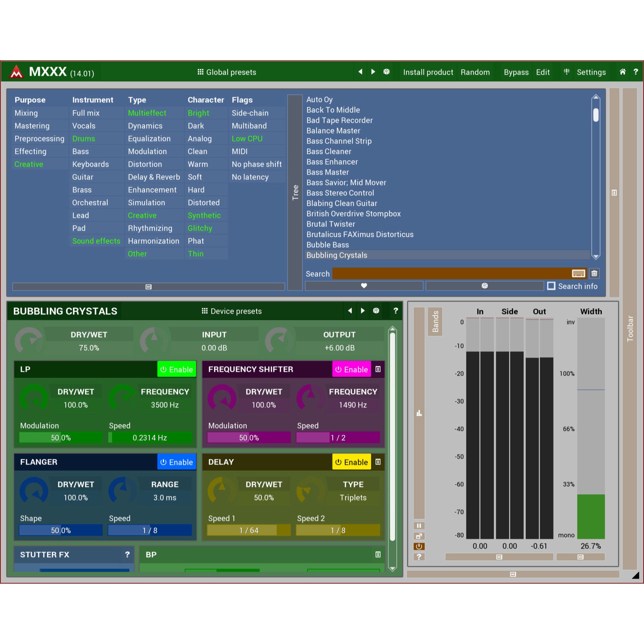Open the home icon in top bar
Image resolution: width=644 pixels, height=644 pixels.
tap(622, 72)
